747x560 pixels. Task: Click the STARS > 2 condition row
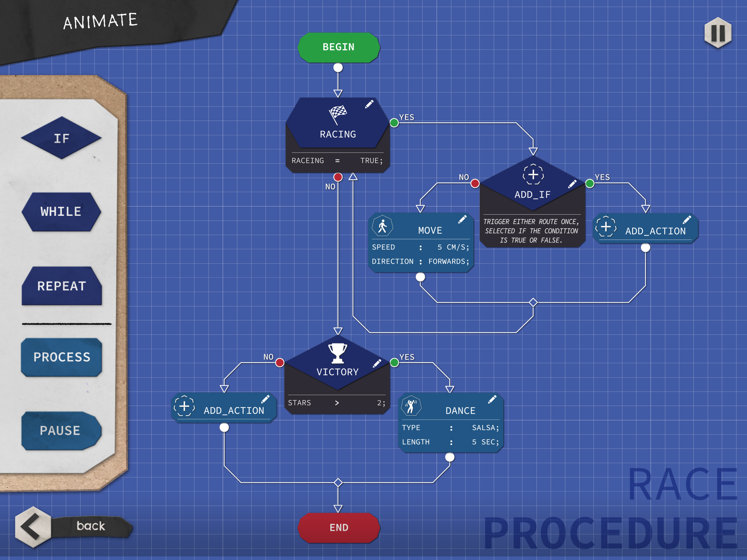tap(337, 403)
